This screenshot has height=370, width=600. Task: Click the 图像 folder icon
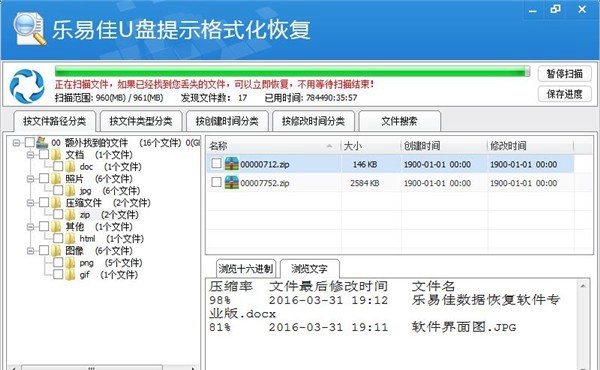56,251
